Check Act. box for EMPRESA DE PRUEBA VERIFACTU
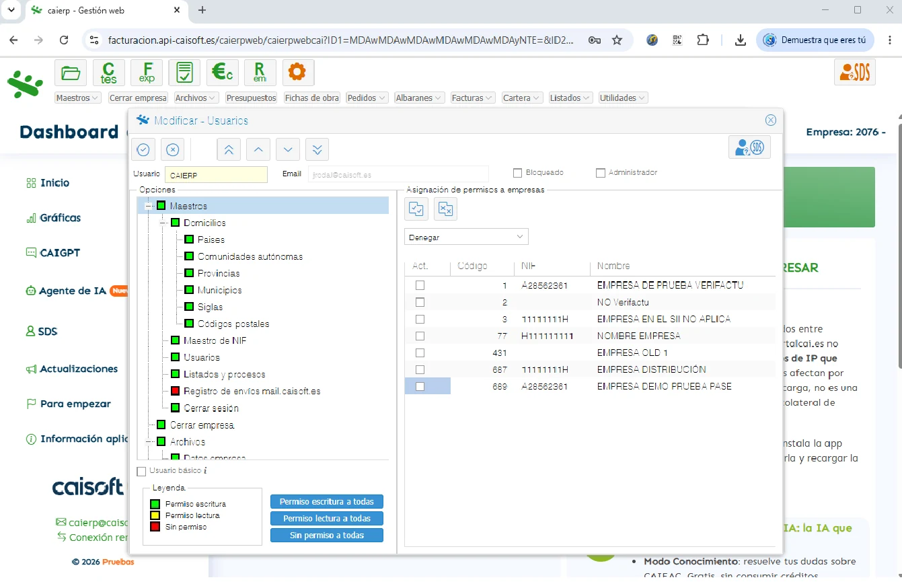902x588 pixels. (420, 285)
